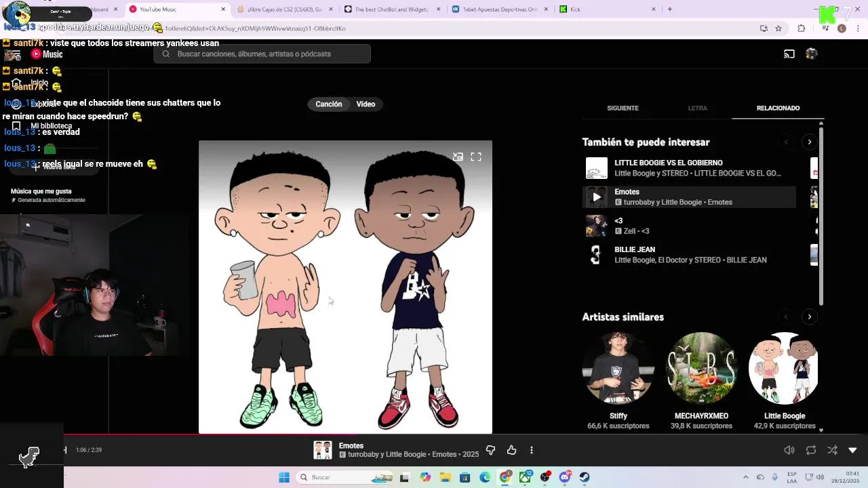
Task: Click the dislike thumbs-down icon in player bar
Action: point(491,450)
